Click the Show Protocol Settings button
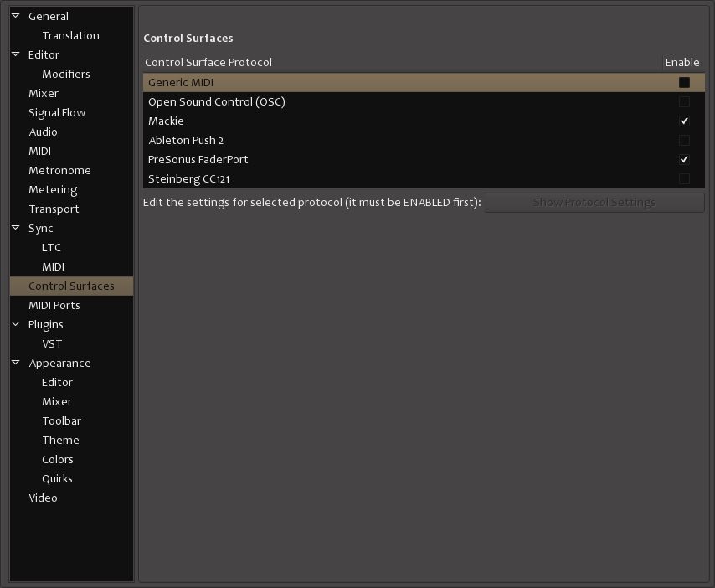This screenshot has width=715, height=588. tap(594, 202)
